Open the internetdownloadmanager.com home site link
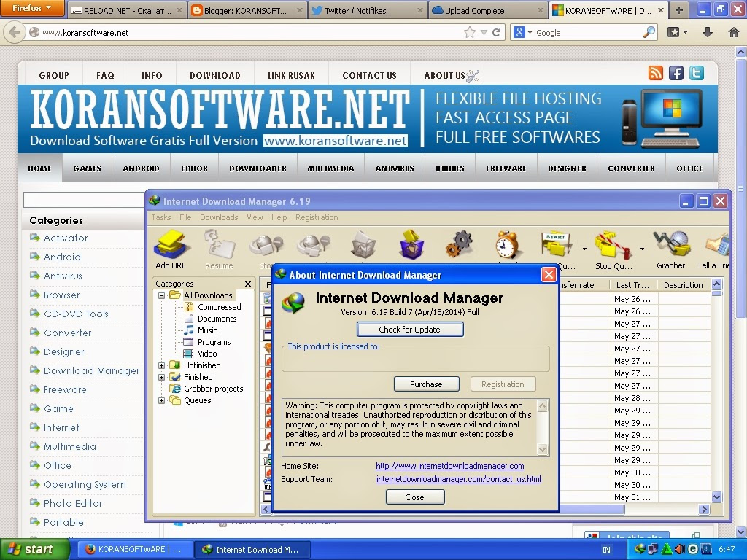Screen dimensions: 747x560 pyautogui.click(x=449, y=466)
